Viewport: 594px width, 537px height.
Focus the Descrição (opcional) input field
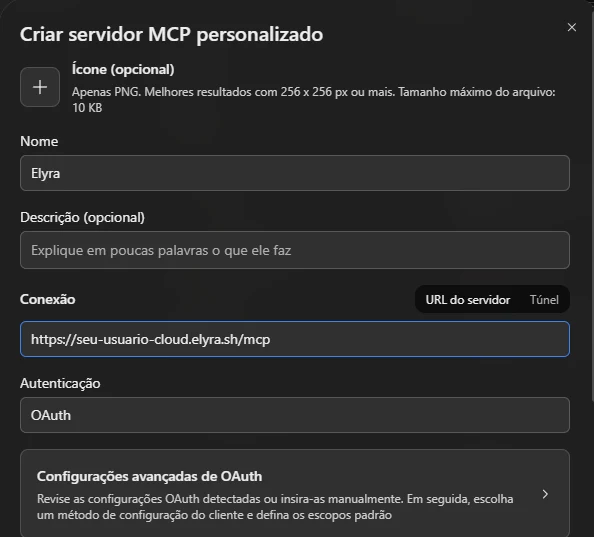click(295, 250)
